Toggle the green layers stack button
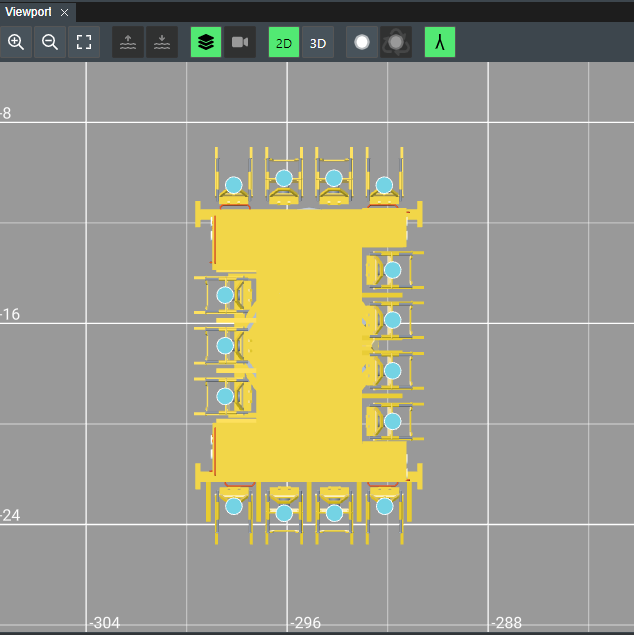634x635 pixels. click(206, 42)
